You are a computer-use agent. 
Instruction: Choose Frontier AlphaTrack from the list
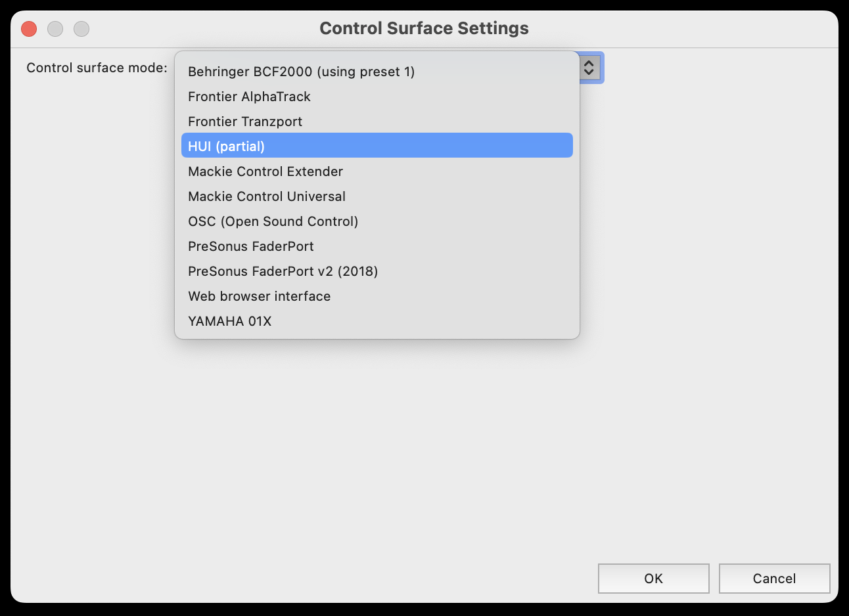point(377,97)
